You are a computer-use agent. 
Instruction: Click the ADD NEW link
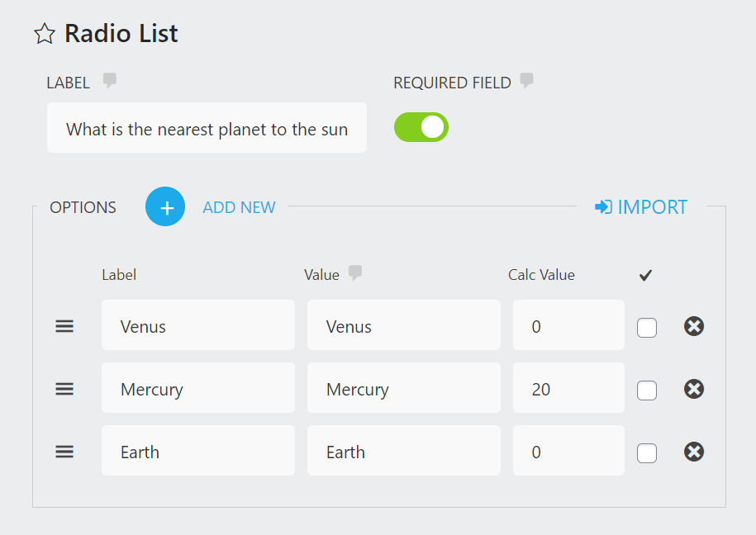[239, 207]
